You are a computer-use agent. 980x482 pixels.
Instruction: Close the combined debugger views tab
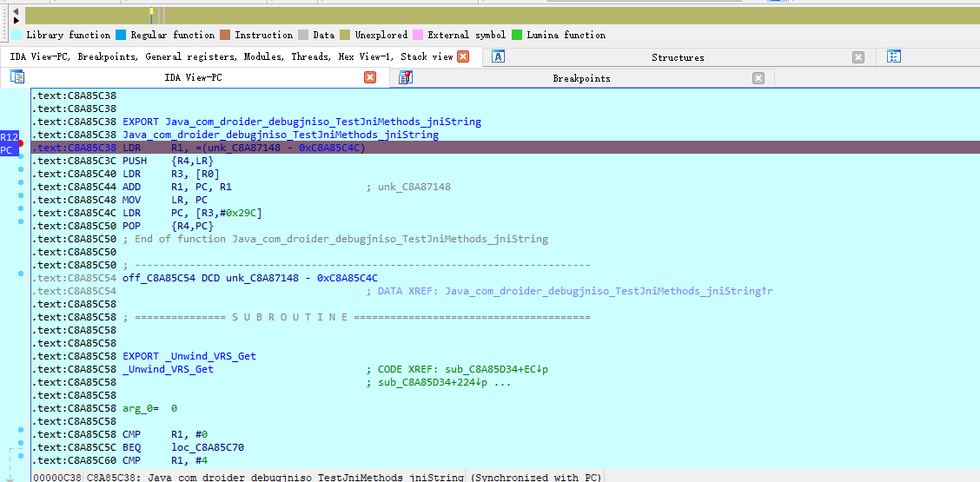pyautogui.click(x=463, y=57)
